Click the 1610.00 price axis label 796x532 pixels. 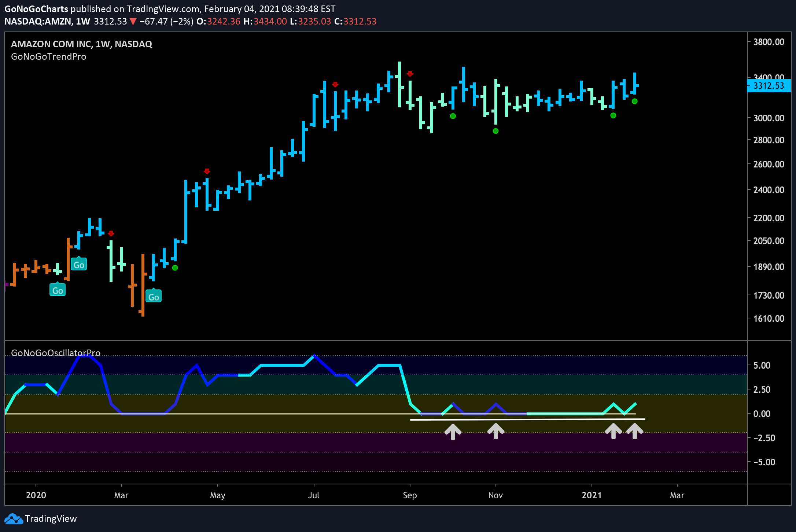click(x=769, y=318)
